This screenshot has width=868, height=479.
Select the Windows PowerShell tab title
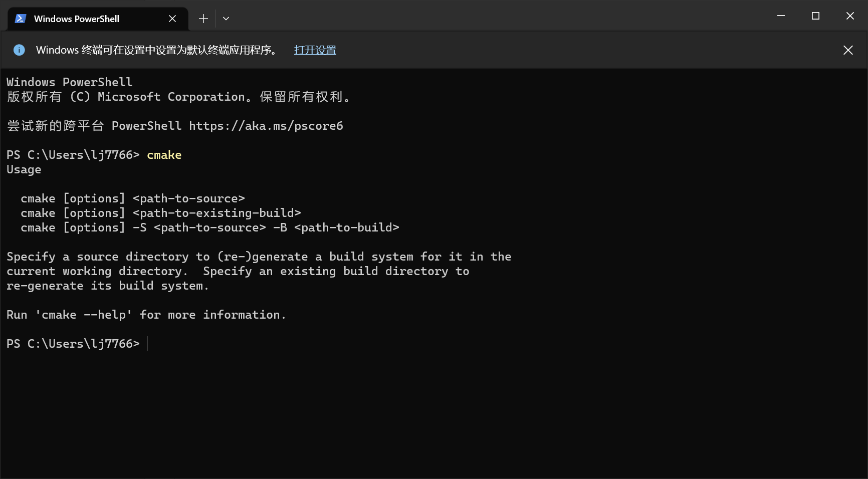tap(77, 19)
